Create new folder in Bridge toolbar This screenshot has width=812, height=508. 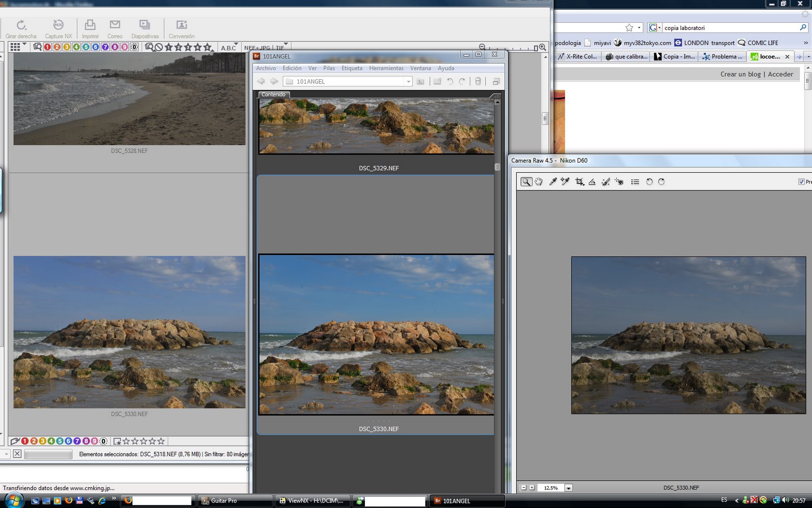point(437,81)
